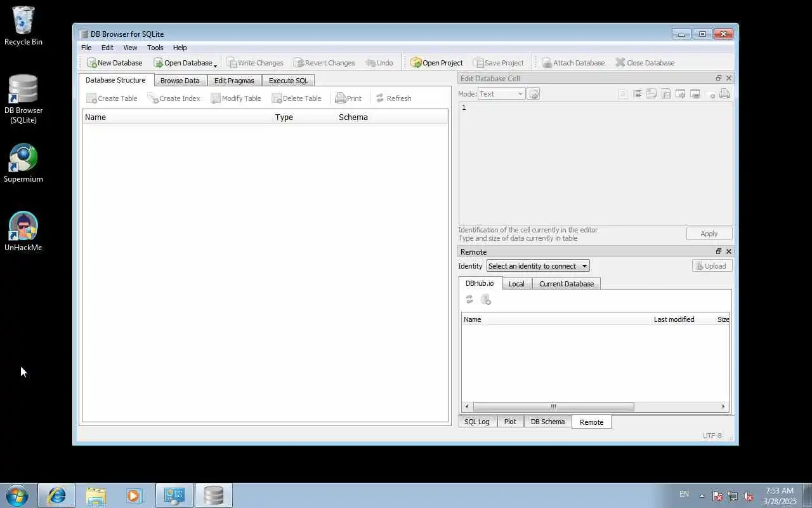The image size is (812, 508).
Task: Close the Remote panel
Action: 728,251
